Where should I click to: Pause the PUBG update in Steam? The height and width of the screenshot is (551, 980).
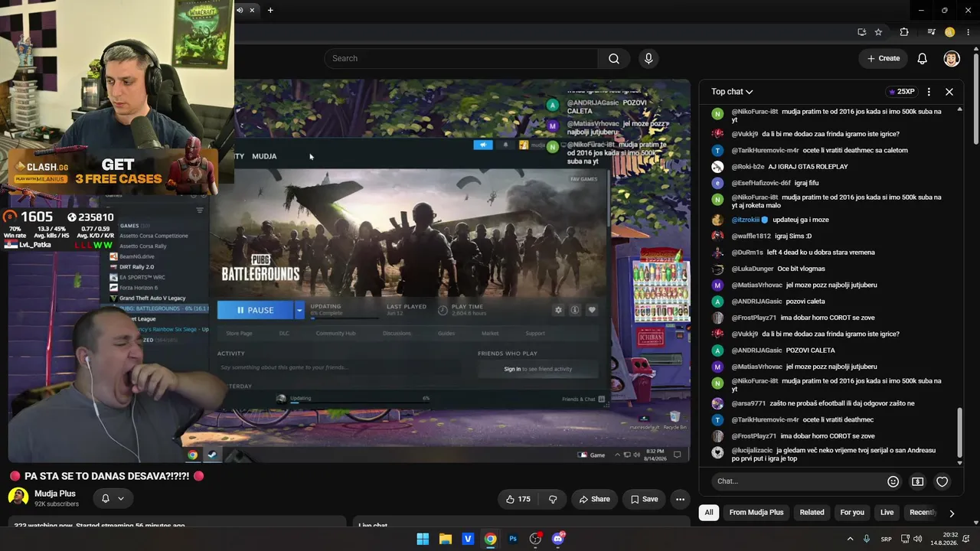click(x=256, y=310)
